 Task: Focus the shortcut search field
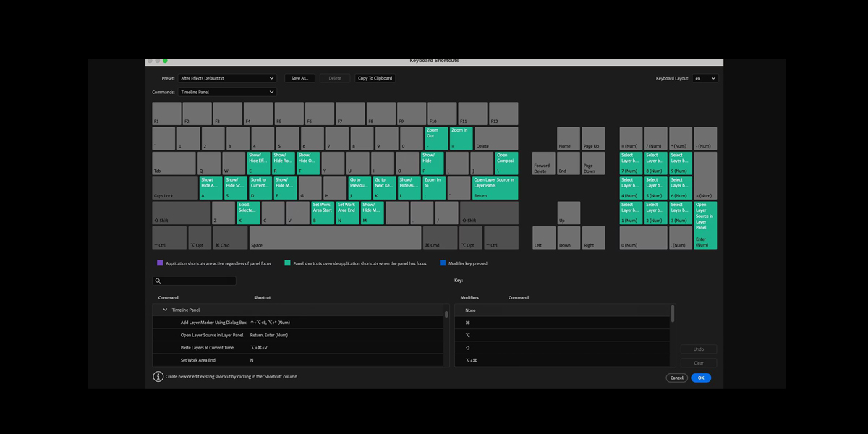click(194, 281)
